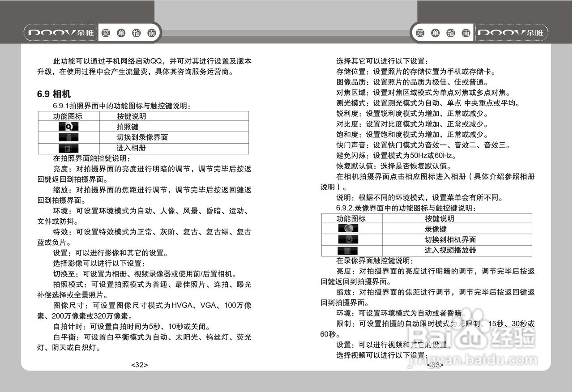Click the line starting 切换至

tap(145, 274)
